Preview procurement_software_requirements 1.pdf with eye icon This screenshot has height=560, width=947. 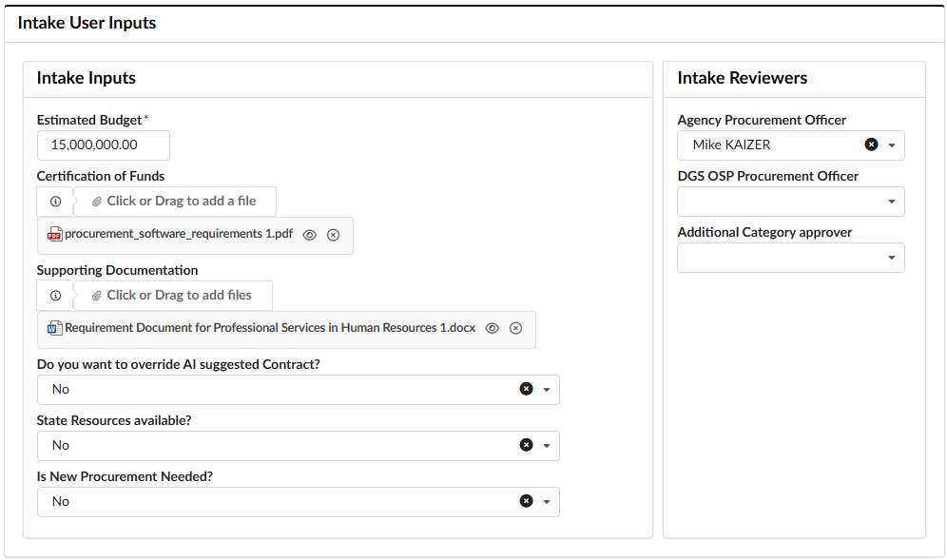point(309,235)
